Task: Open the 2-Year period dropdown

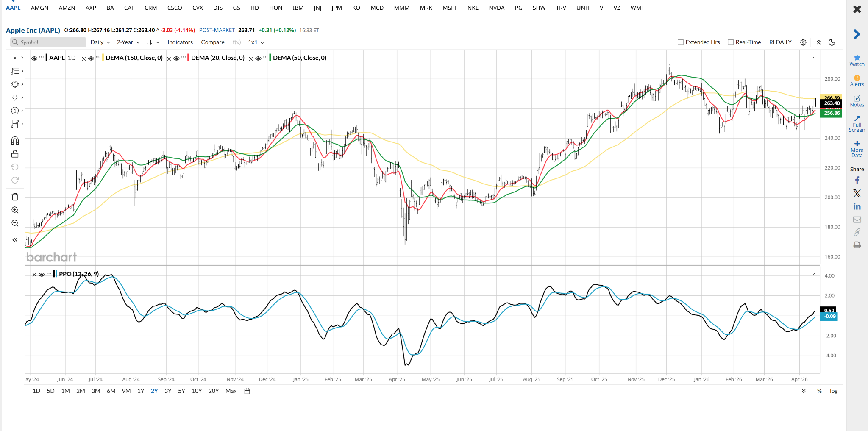Action: tap(128, 42)
